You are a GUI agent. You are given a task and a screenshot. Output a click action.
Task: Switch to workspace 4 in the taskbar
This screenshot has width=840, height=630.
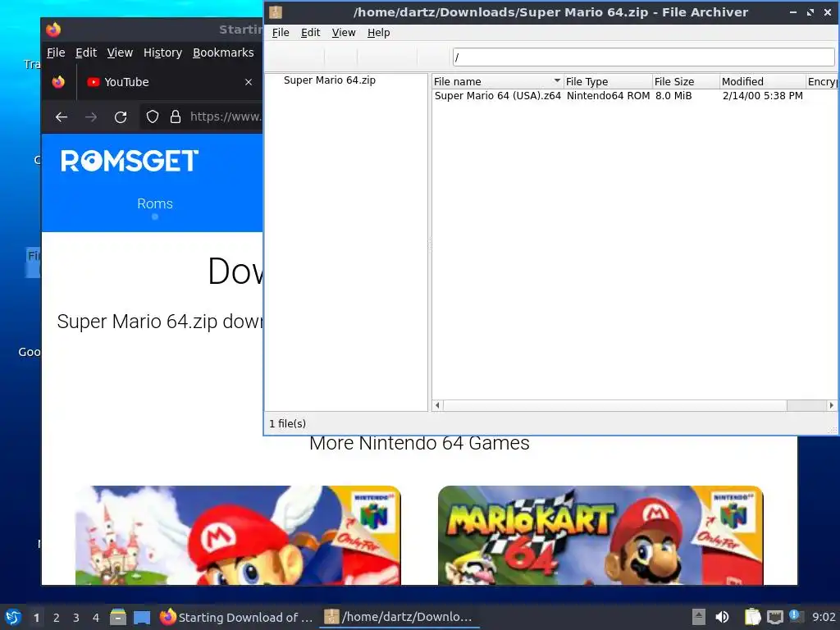[x=96, y=618]
